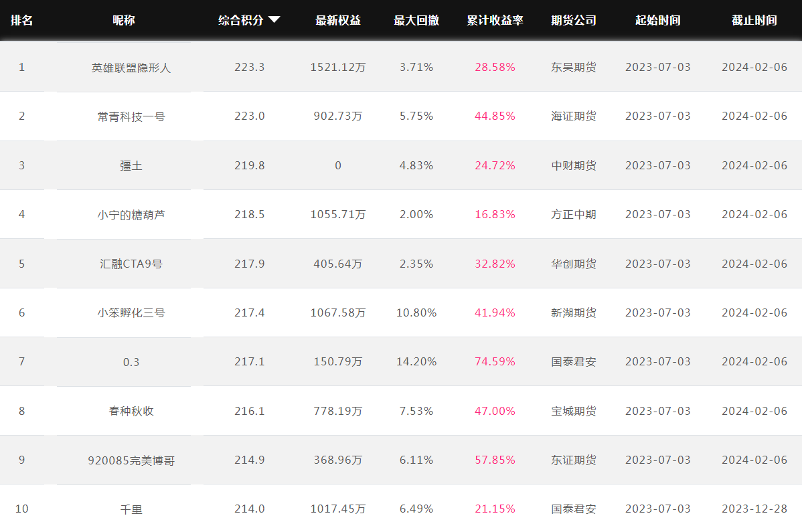802x532 pixels.
Task: Select return rate 21.15%
Action: (x=495, y=509)
